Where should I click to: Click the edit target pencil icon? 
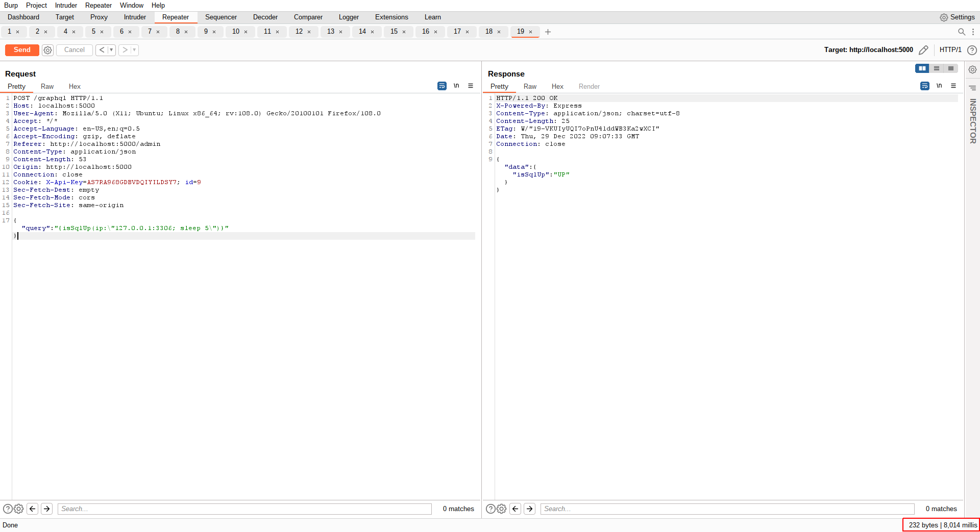point(923,50)
